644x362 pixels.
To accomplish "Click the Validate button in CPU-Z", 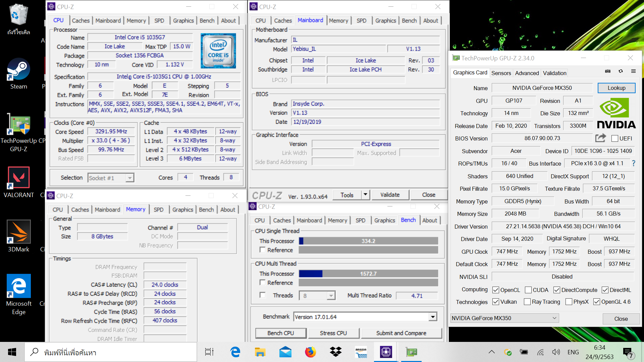I will pos(390,195).
